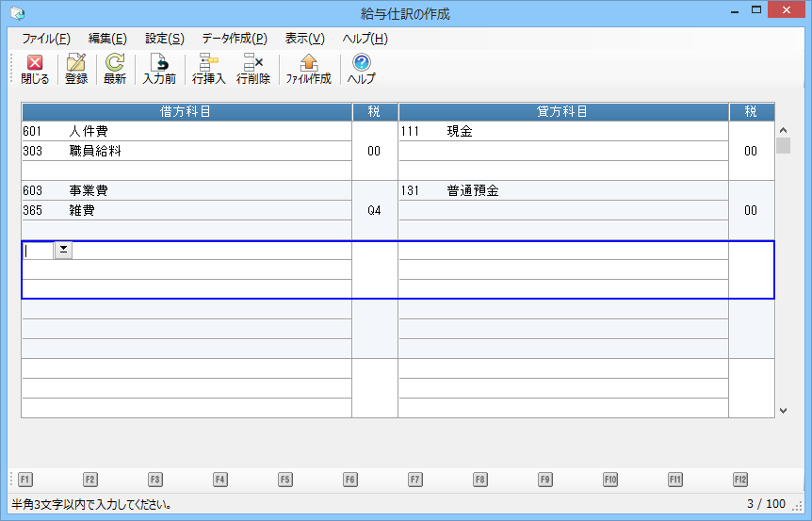Open the データ作成(P) menu
812x521 pixels.
(234, 39)
